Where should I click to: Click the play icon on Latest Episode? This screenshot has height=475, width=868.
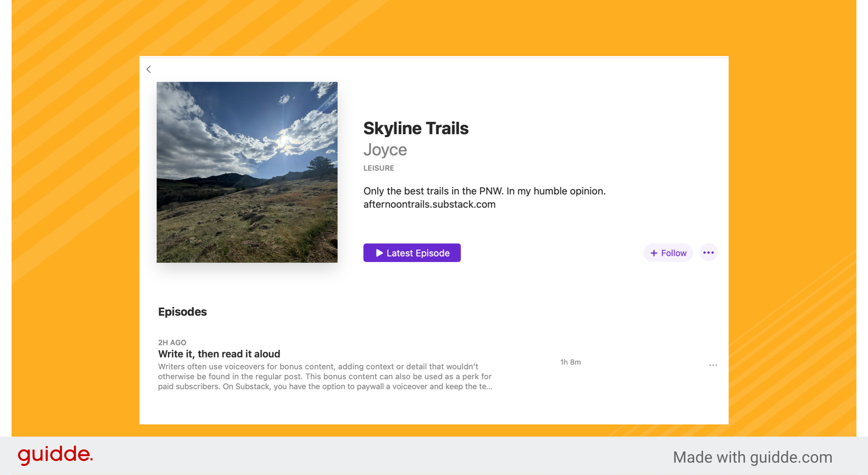coord(379,253)
